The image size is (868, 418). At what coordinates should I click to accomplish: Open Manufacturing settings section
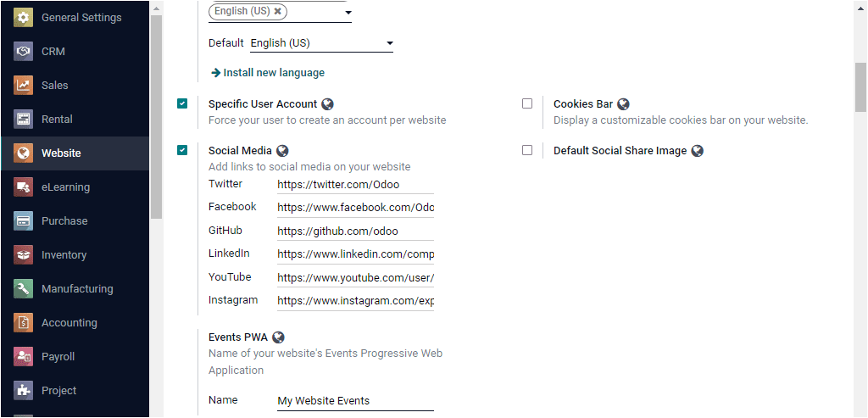[75, 289]
